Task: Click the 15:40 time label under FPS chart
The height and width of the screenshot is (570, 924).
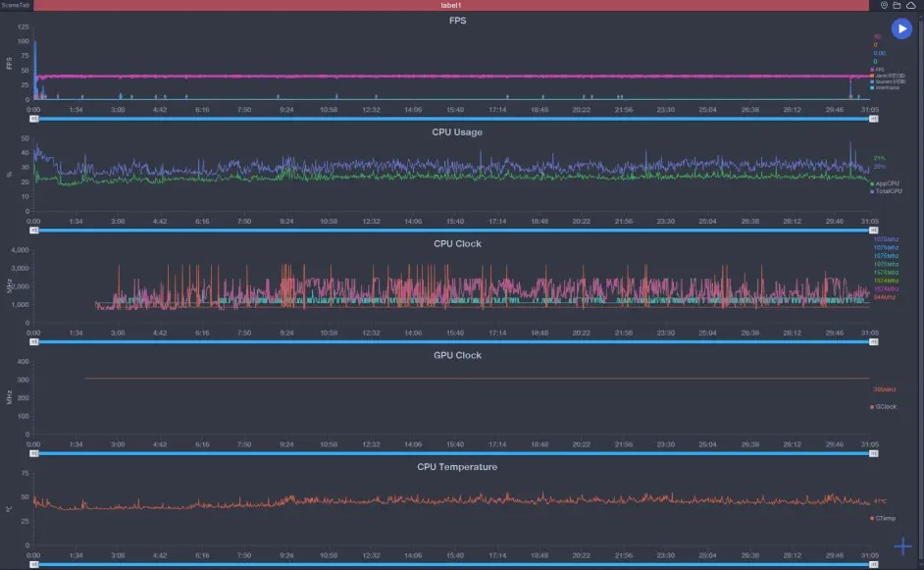Action: [455, 110]
